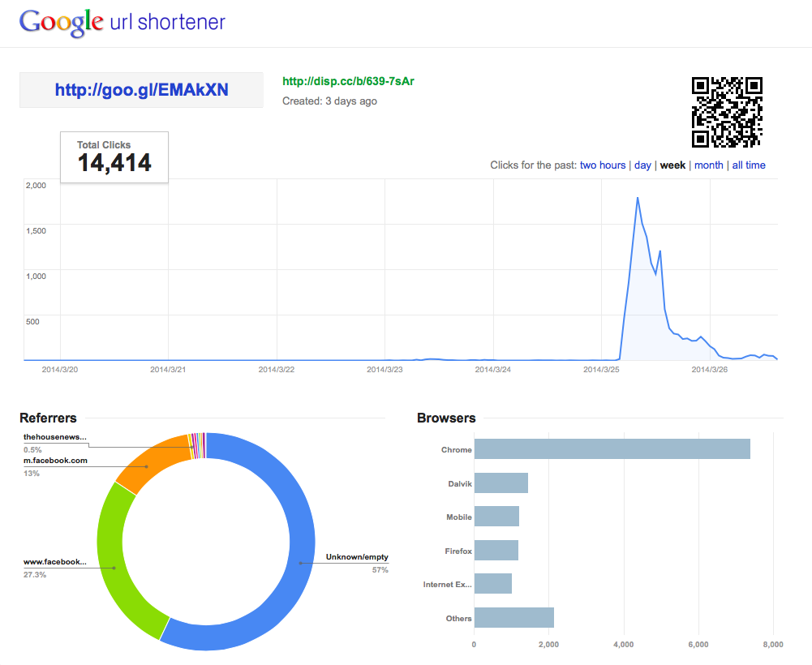Click the Mobile browser bar
This screenshot has width=812, height=665.
(x=496, y=517)
